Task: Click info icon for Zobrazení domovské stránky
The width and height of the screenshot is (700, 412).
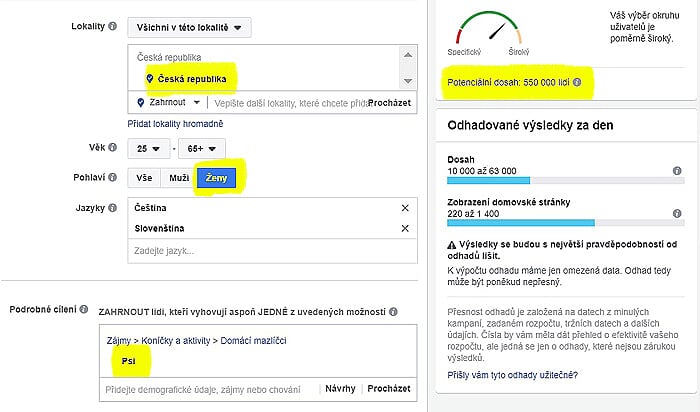Action: (x=677, y=213)
